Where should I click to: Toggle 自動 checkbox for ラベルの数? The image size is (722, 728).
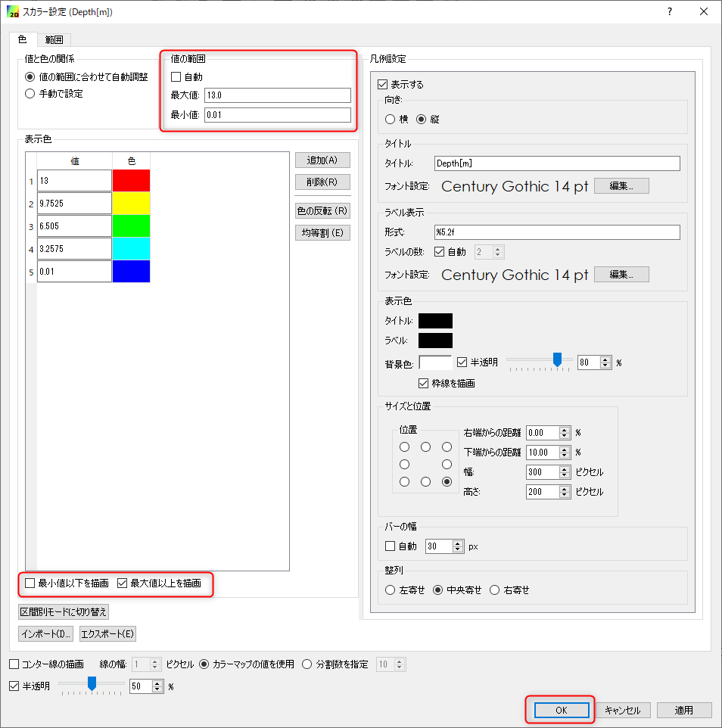coord(439,252)
